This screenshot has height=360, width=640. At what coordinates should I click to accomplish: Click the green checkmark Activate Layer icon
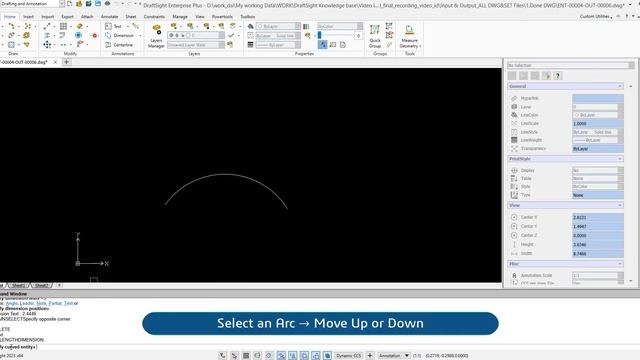pos(231,36)
